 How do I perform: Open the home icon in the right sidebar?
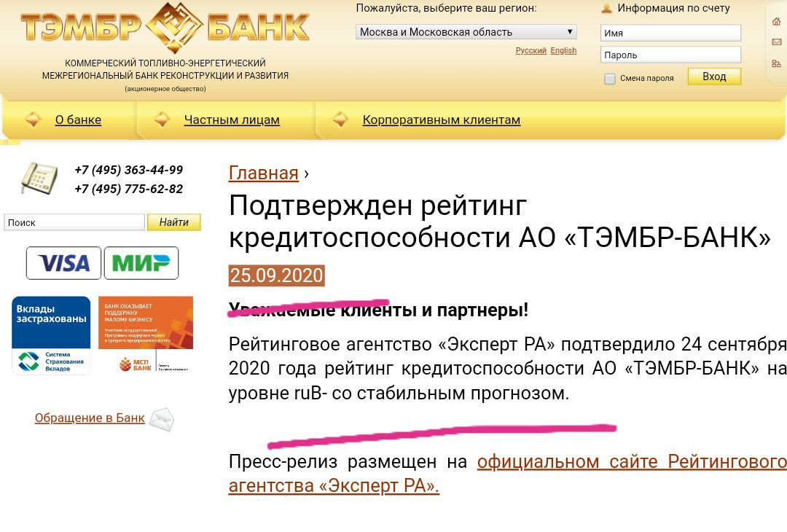(x=777, y=22)
